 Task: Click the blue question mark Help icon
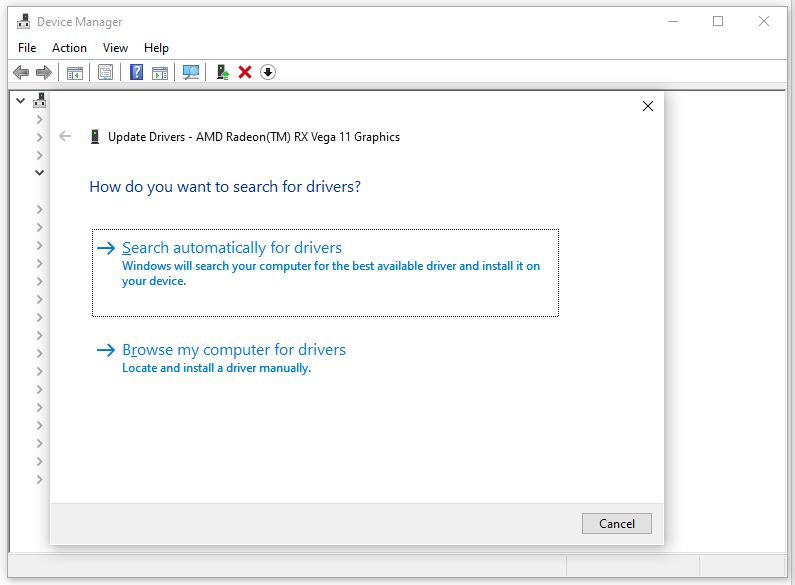137,72
